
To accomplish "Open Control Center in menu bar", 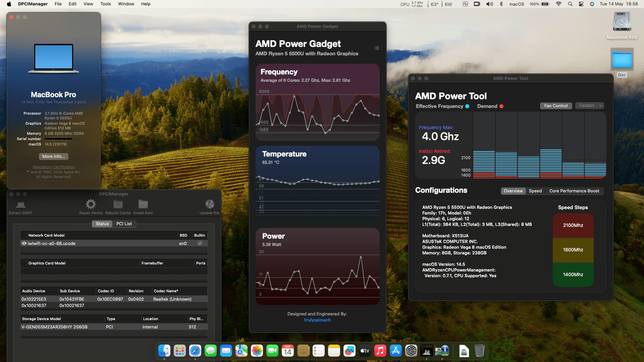I will (581, 4).
